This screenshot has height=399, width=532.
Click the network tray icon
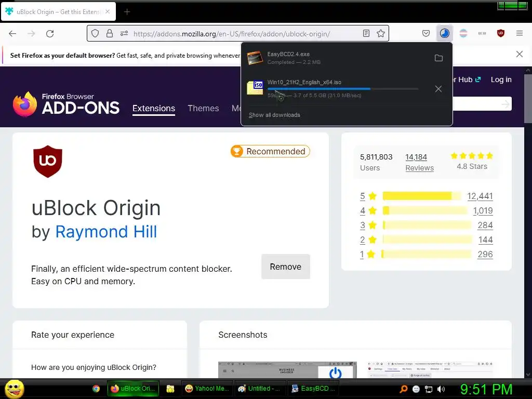(429, 389)
